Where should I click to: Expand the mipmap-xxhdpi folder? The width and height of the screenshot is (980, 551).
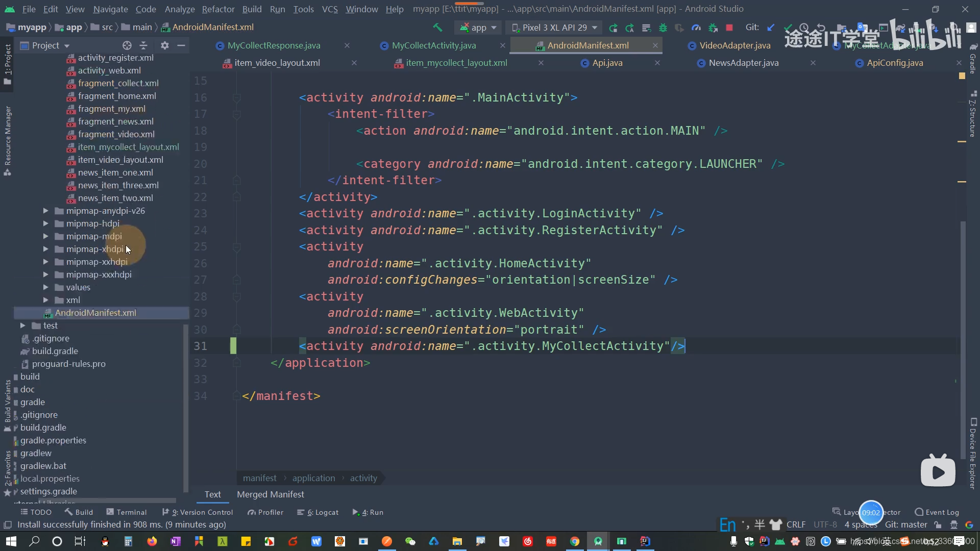[x=45, y=262]
